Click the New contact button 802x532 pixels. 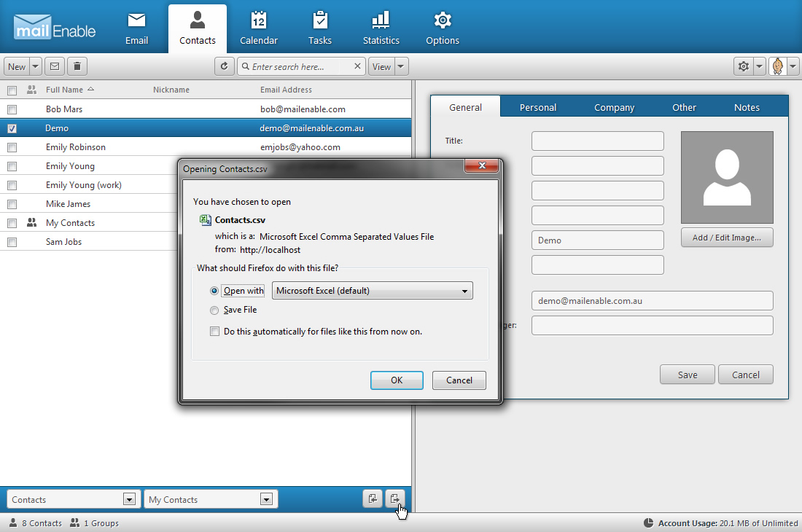[x=17, y=66]
